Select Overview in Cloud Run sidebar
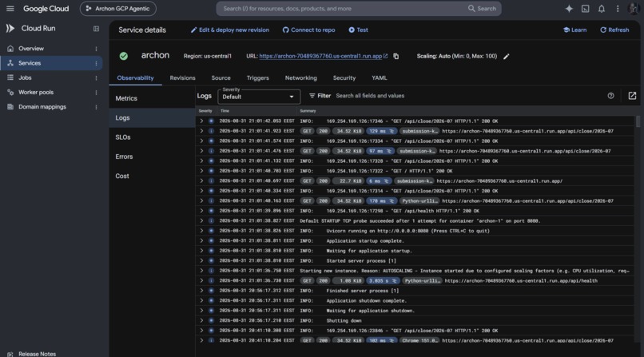This screenshot has width=644, height=357. click(x=31, y=49)
